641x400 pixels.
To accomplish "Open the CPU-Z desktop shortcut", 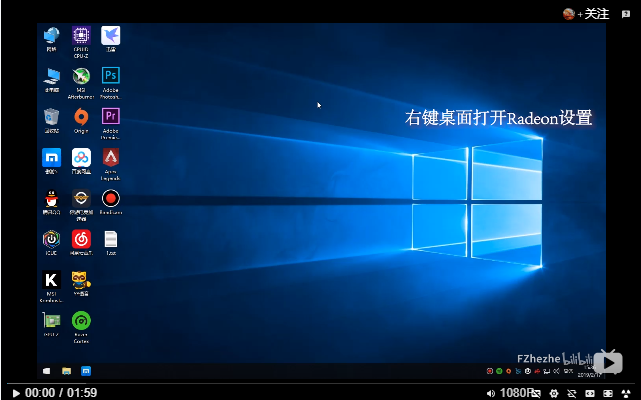I will pyautogui.click(x=81, y=42).
